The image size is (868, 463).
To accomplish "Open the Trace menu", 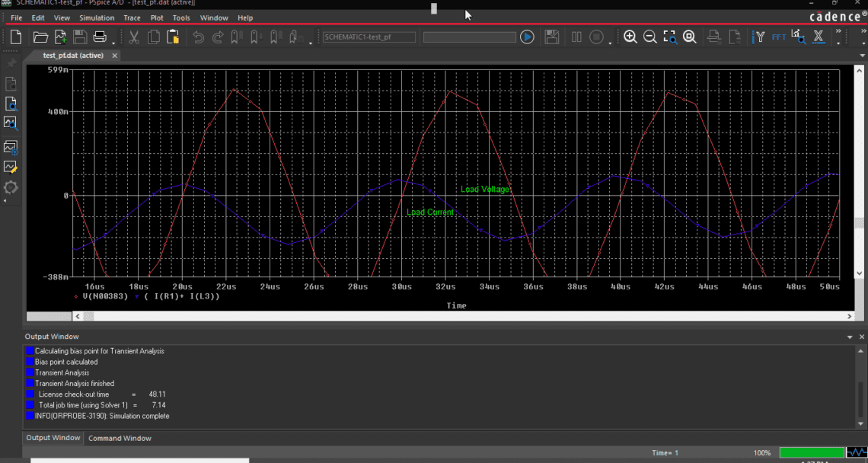I will click(132, 18).
